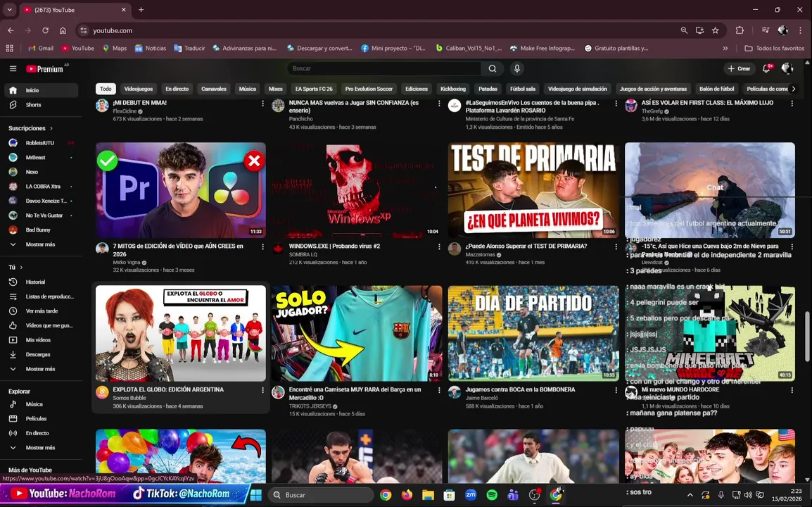Open the YouTube hamburger guide menu
Image resolution: width=812 pixels, height=507 pixels.
tap(13, 68)
